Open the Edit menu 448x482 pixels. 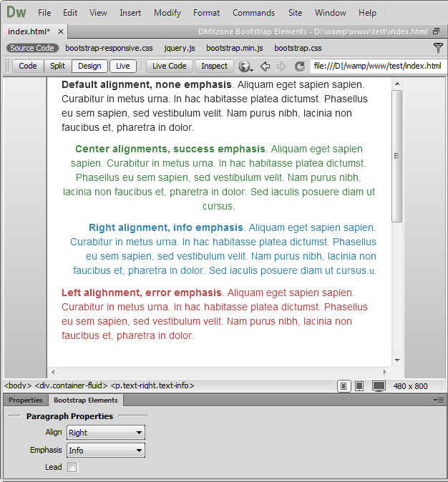[70, 13]
